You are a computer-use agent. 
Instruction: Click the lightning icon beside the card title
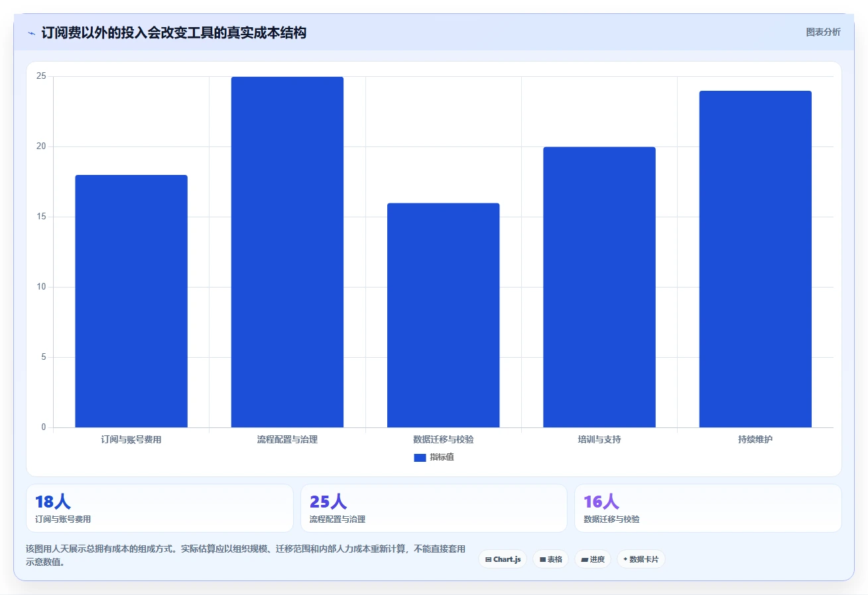32,33
